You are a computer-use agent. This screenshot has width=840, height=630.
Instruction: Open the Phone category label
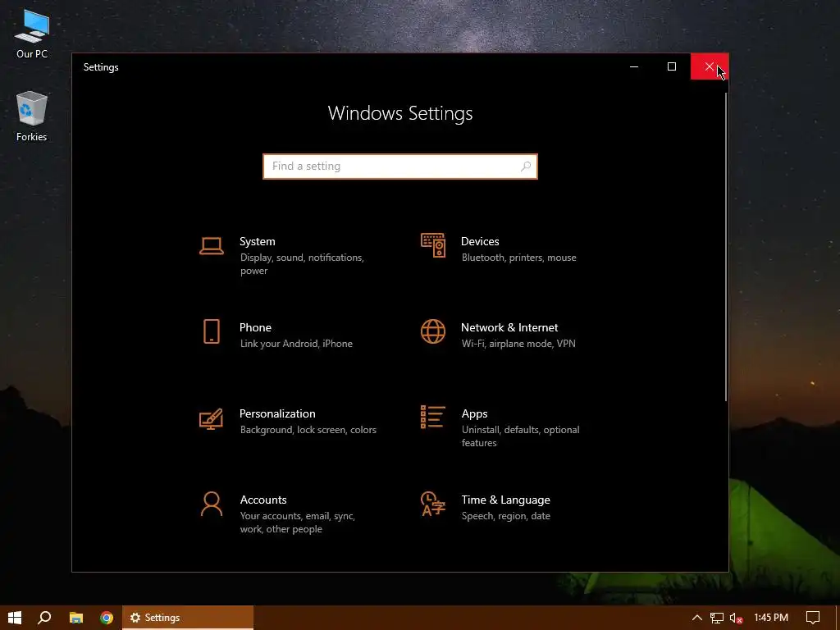coord(256,328)
